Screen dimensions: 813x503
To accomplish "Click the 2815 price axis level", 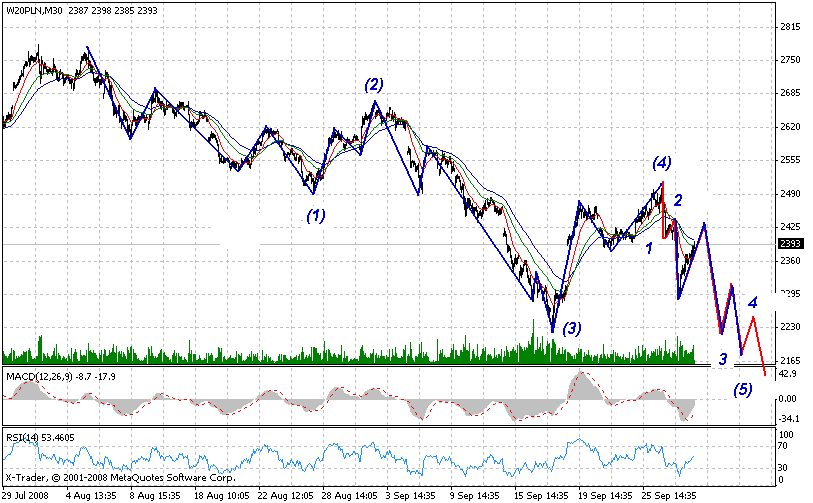I will (x=791, y=27).
